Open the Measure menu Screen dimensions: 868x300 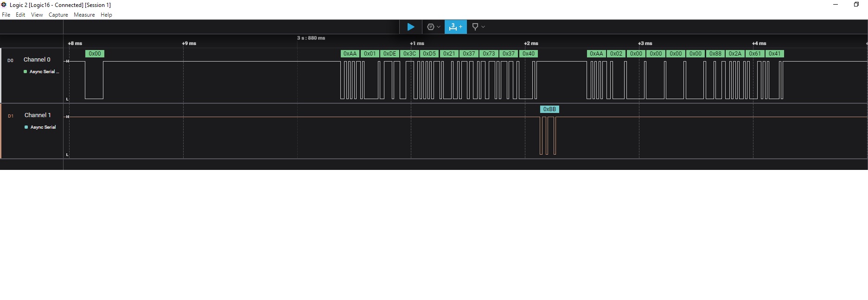pos(84,15)
